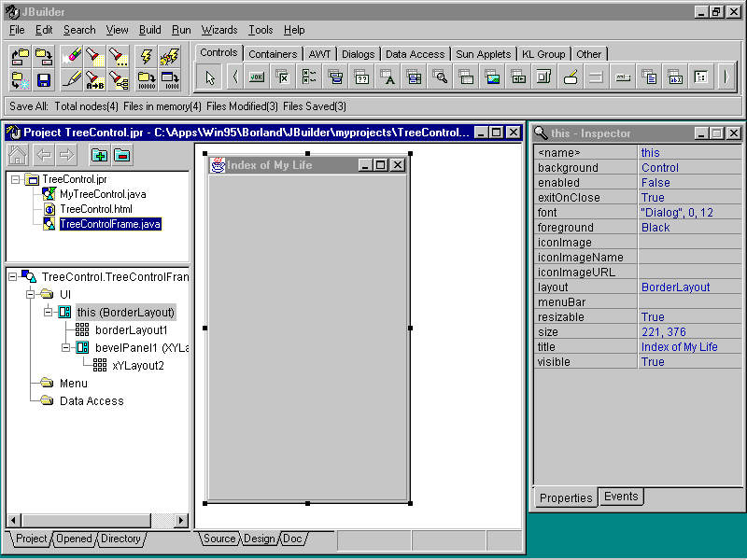Image resolution: width=747 pixels, height=560 pixels.
Task: Rebuild with the double lightning toolbar icon
Action: tap(171, 58)
